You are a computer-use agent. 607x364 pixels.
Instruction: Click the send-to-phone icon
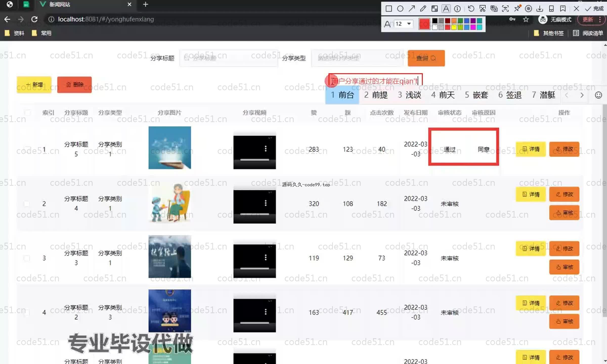tap(551, 9)
